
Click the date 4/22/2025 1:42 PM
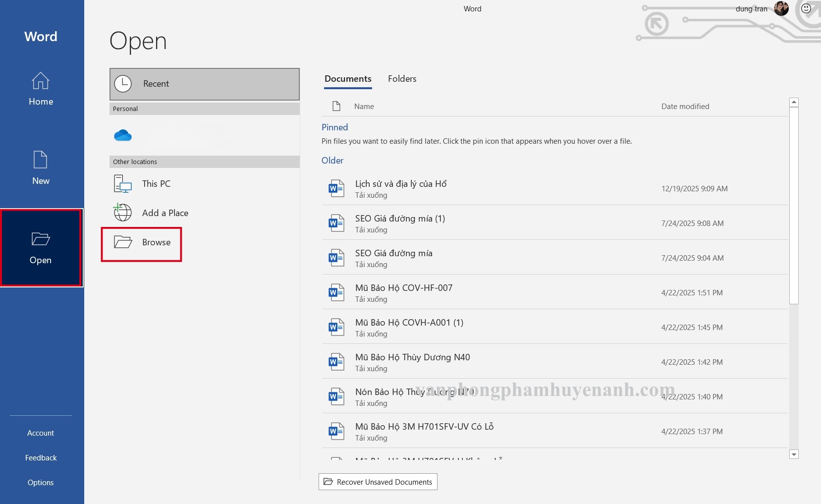point(692,362)
